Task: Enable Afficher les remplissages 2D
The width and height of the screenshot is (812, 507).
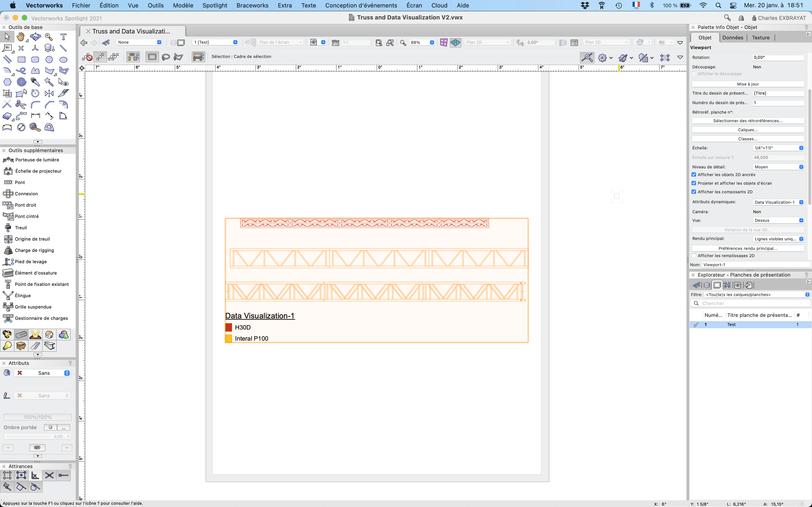Action: (x=694, y=256)
